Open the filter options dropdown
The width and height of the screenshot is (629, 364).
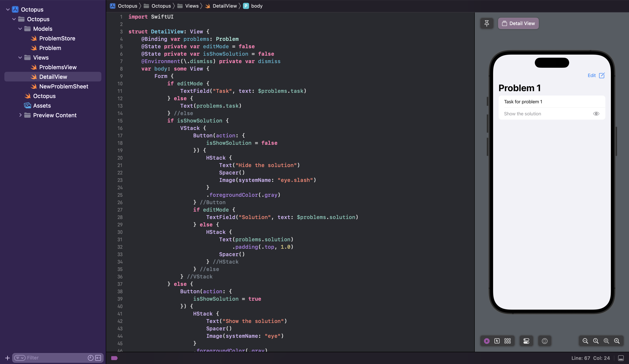[x=20, y=358]
